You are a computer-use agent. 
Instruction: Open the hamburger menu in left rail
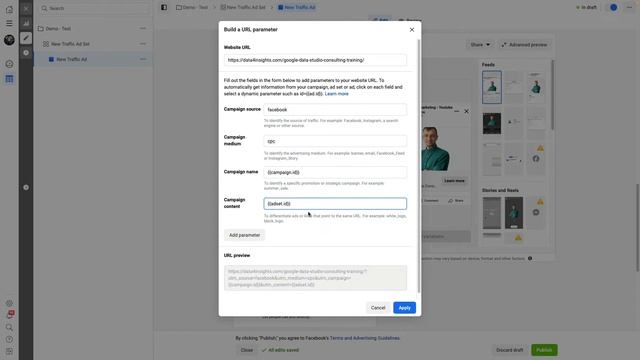pos(9,23)
